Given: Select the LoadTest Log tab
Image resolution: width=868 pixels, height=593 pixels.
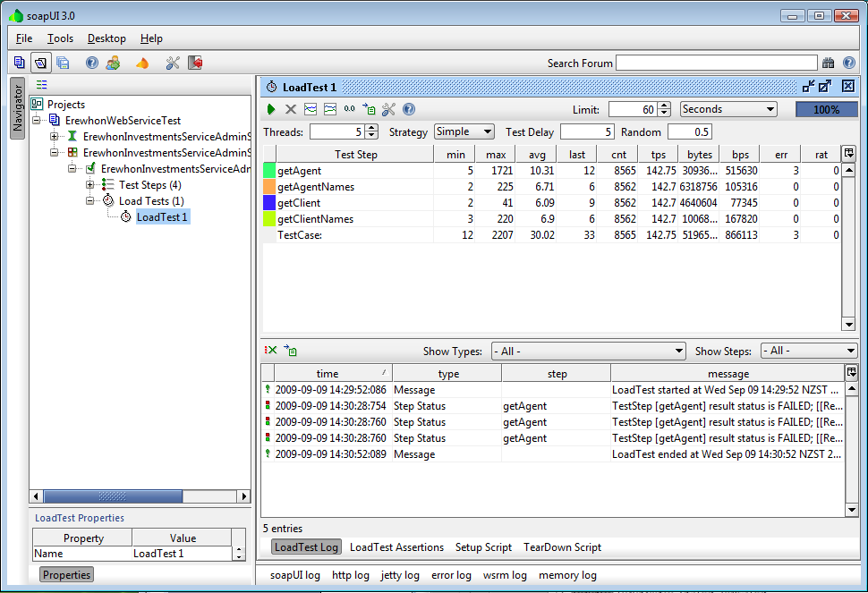Looking at the screenshot, I should tap(306, 547).
